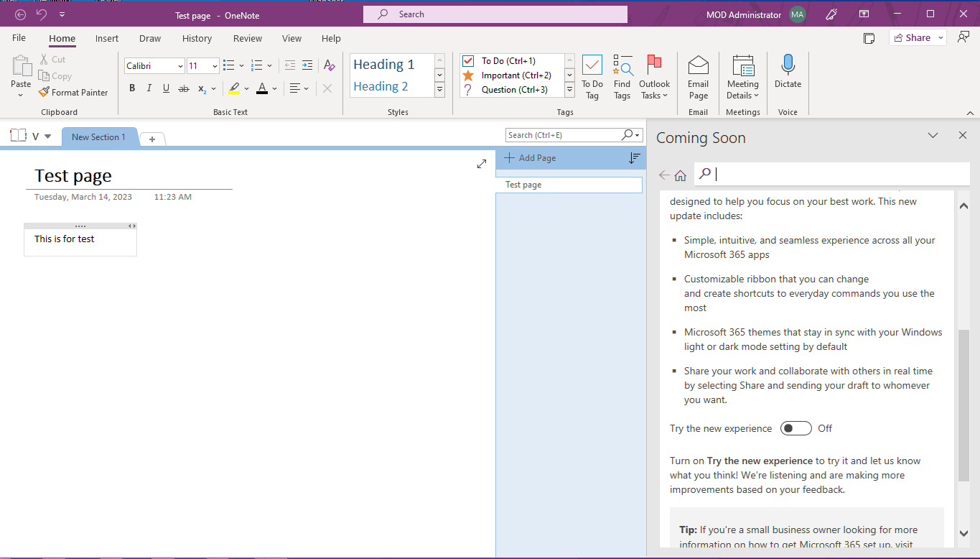Click the Coming Soon pane scrollbar thumb
Screen dimensions: 980x559
tap(963, 407)
